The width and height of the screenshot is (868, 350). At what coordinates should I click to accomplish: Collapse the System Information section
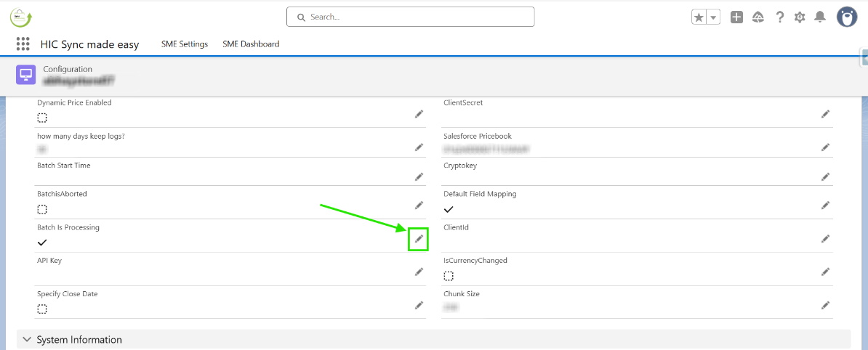click(28, 340)
